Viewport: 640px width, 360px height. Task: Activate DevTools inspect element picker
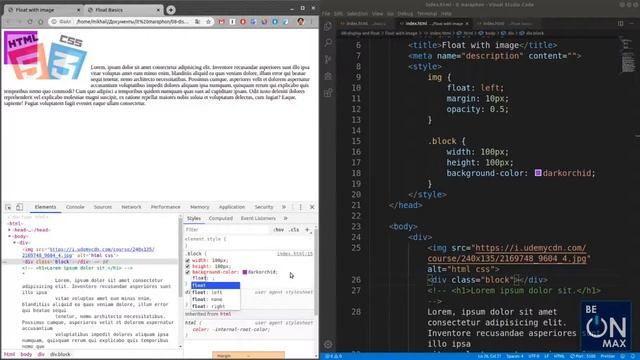(9, 207)
